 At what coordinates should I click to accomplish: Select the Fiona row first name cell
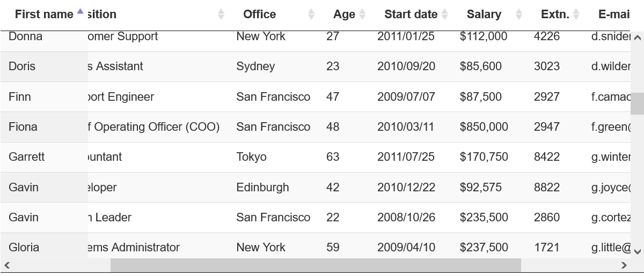[23, 127]
